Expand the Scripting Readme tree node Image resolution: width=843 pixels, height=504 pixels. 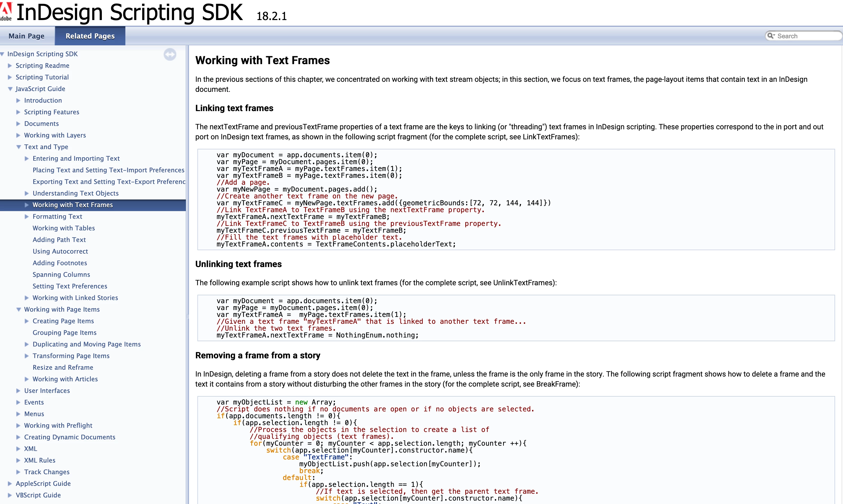[x=10, y=65]
